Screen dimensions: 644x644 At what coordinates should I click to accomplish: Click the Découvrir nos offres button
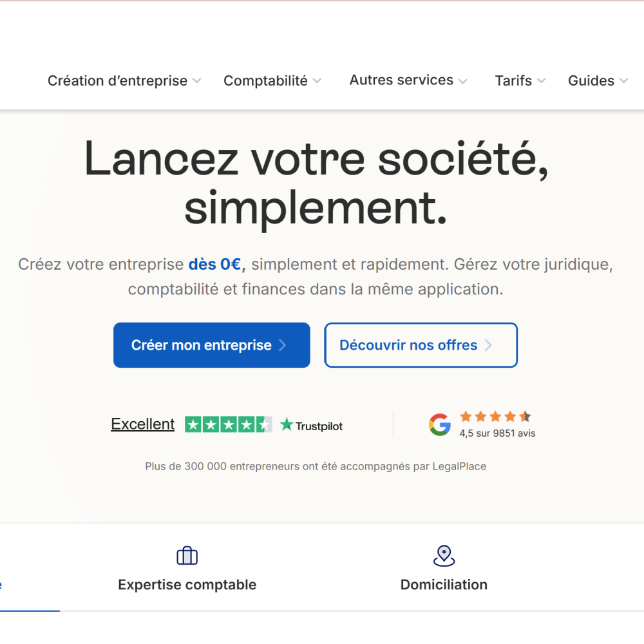421,345
